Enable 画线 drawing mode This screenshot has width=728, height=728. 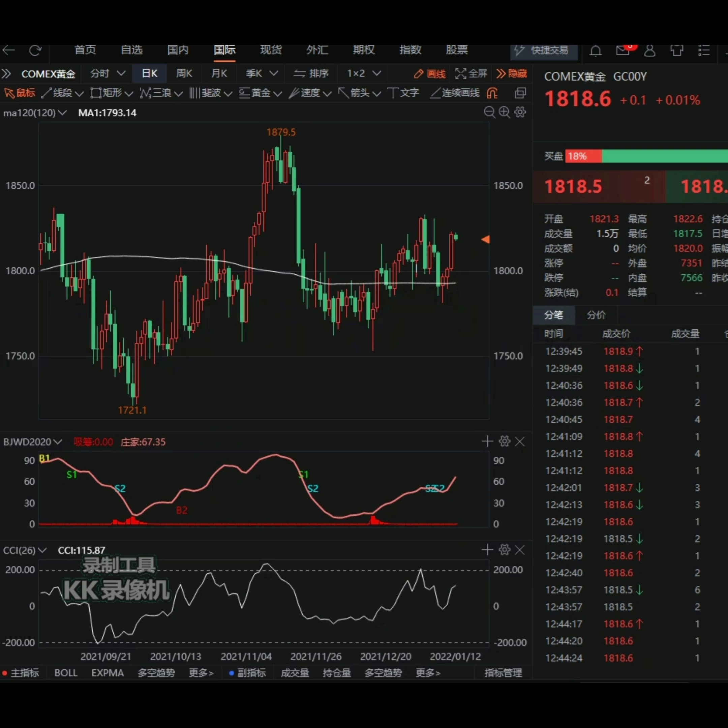coord(430,74)
